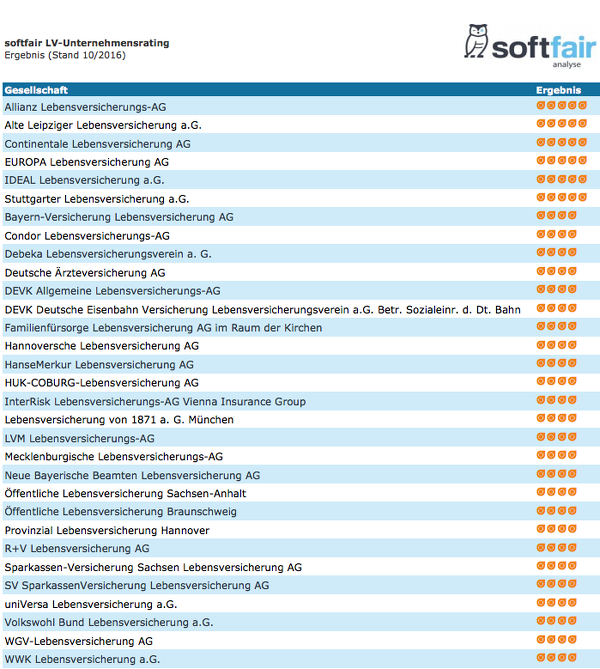Select Familienfürsorge Lebensversicherung AG row
This screenshot has width=600, height=669.
pyautogui.click(x=163, y=328)
